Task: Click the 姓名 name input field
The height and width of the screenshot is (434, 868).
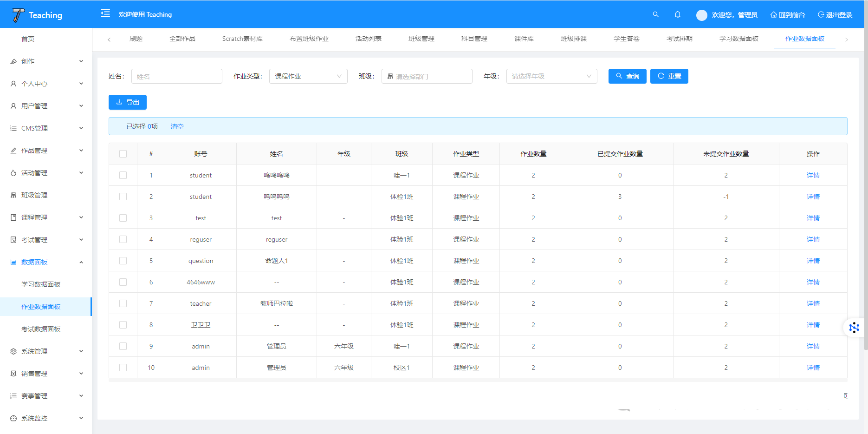Action: 176,76
